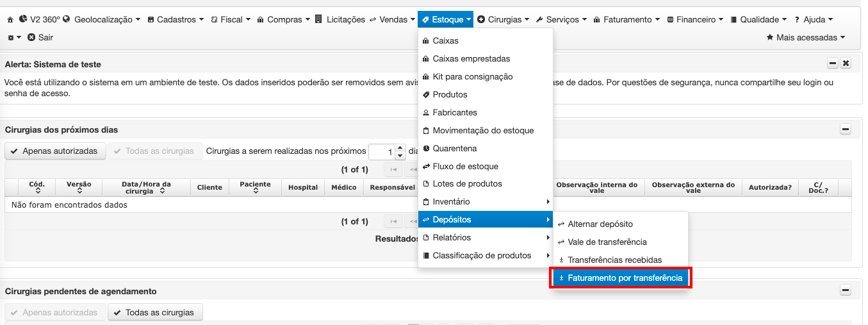
Task: Sort table by Cód. column
Action: tap(37, 187)
